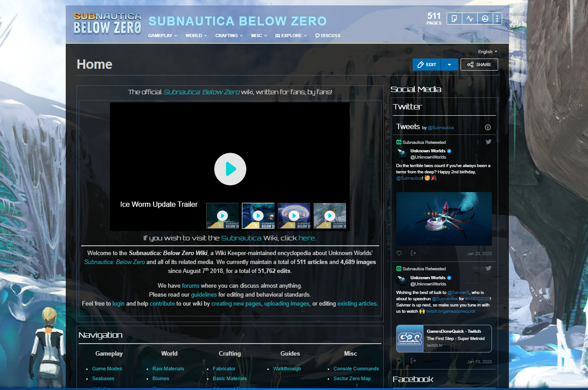588x390 pixels.
Task: Share the Jan 23, 2020 tweet
Action: pyautogui.click(x=413, y=253)
